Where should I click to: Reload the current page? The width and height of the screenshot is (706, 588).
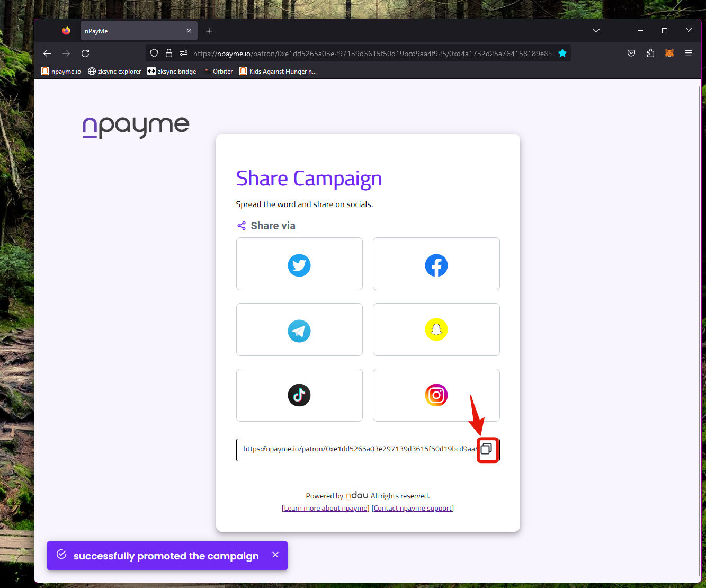(85, 53)
